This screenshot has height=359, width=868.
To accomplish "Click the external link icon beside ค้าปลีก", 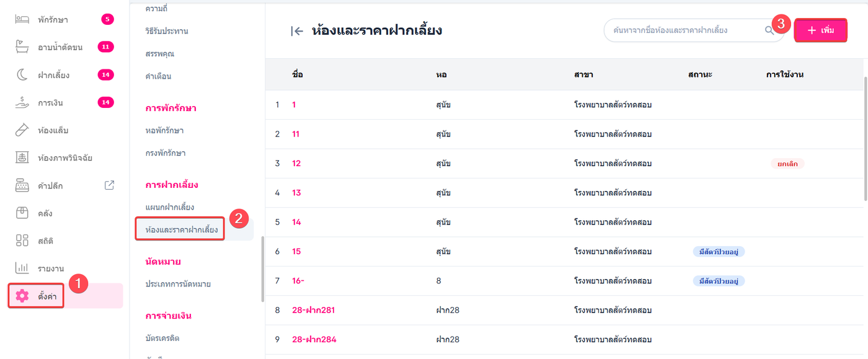I will coord(110,185).
